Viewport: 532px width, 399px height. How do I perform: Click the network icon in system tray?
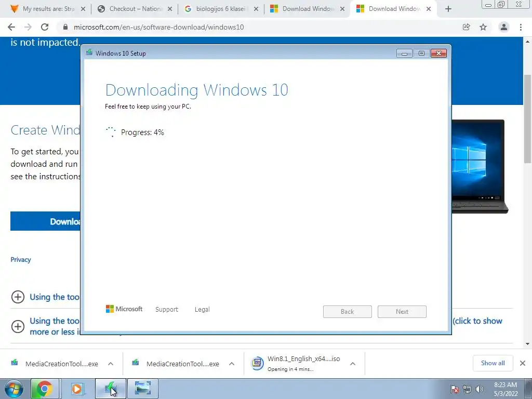coord(467,389)
